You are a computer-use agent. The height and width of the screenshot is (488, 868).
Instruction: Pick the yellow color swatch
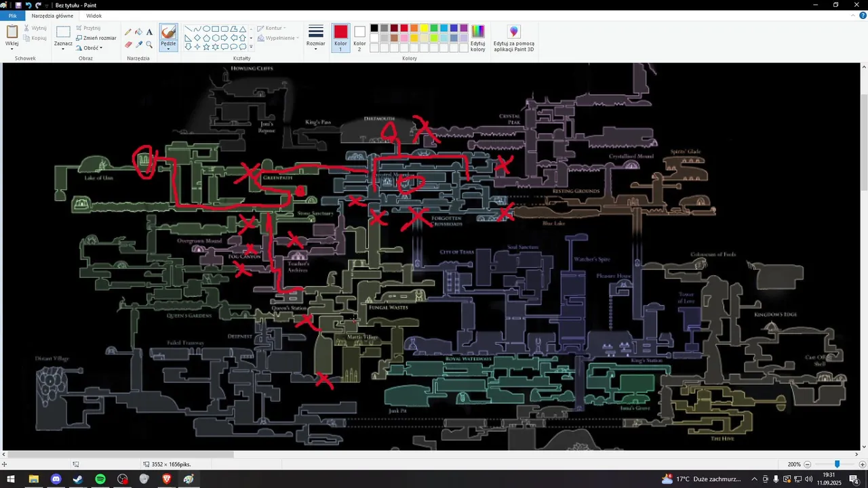[424, 28]
